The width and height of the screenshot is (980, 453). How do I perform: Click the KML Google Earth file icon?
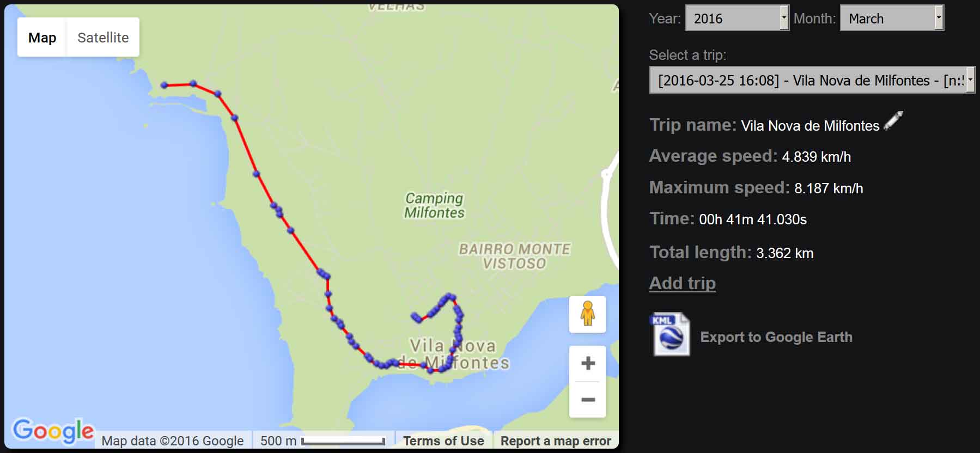(x=671, y=335)
